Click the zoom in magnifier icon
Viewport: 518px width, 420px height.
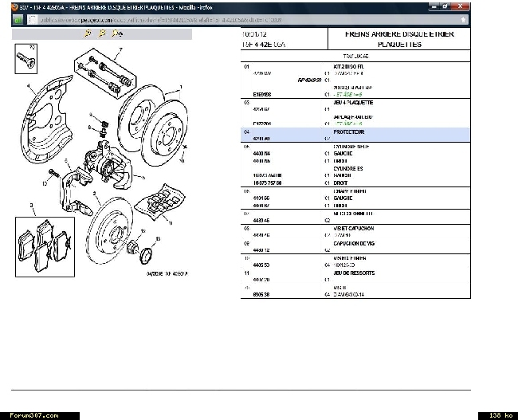click(x=87, y=33)
